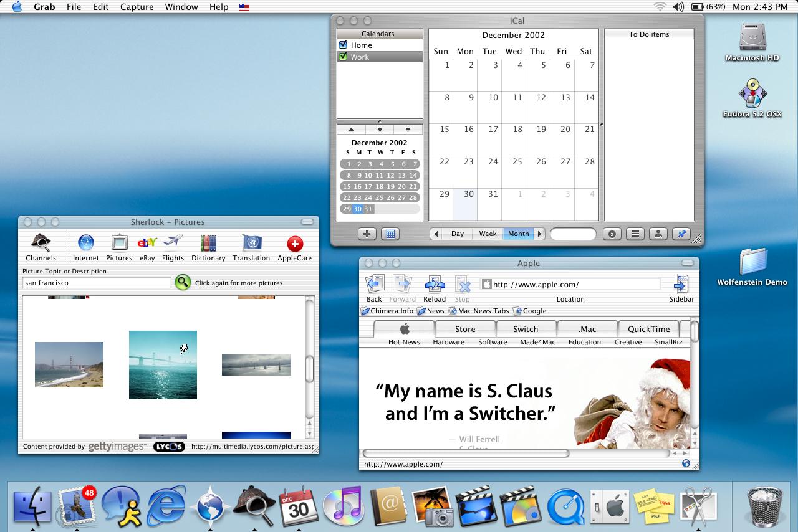The image size is (798, 532).
Task: Click the Switch tab on Apple page
Action: [x=526, y=329]
